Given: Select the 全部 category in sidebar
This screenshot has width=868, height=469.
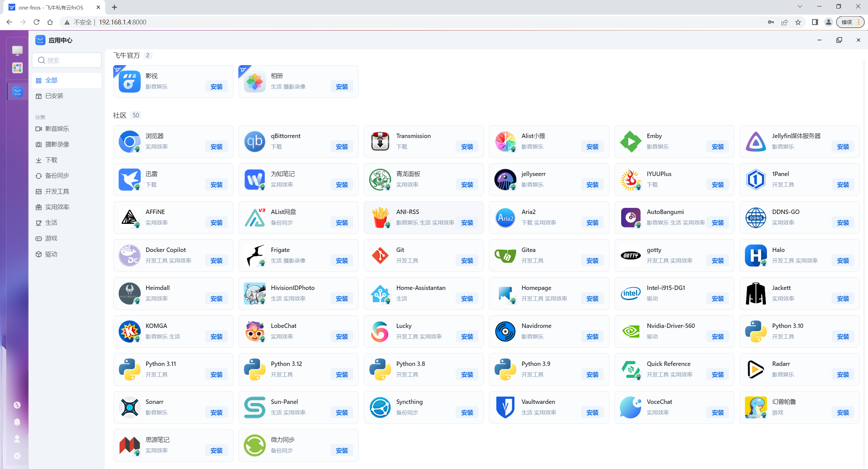Looking at the screenshot, I should click(66, 80).
